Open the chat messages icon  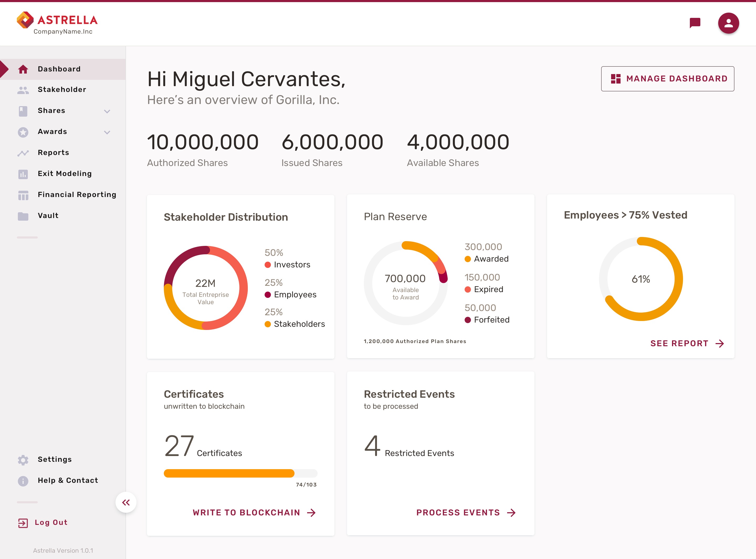pos(695,23)
